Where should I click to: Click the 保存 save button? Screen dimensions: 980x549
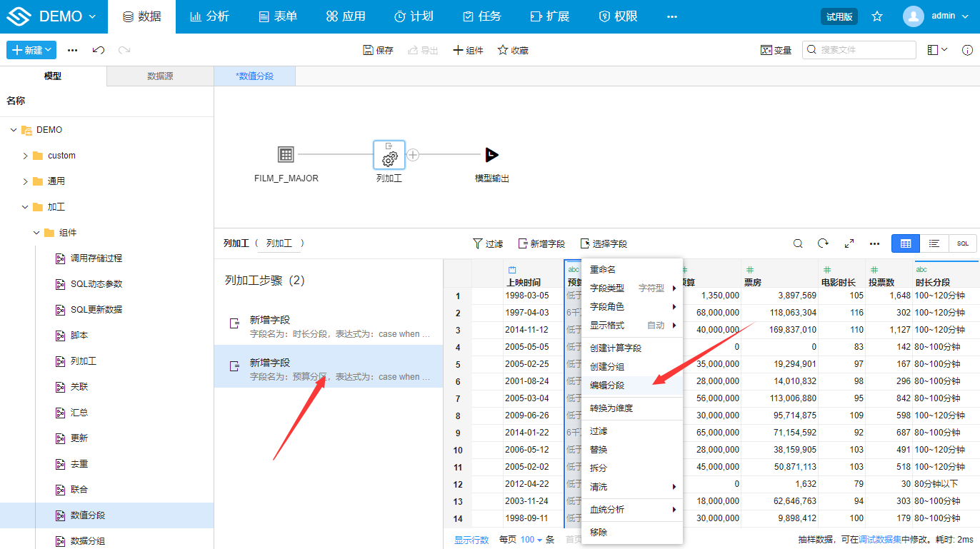tap(378, 50)
